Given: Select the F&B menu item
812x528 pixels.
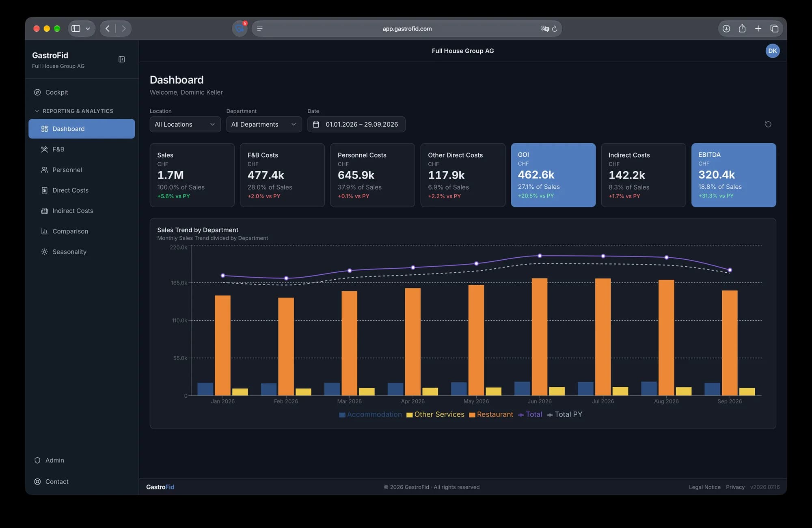Looking at the screenshot, I should (x=82, y=149).
